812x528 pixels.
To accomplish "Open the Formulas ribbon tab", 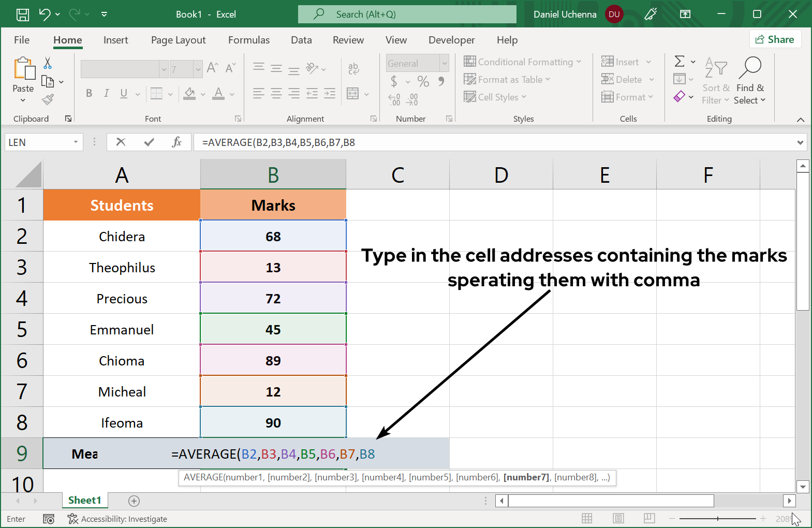I will (x=249, y=40).
